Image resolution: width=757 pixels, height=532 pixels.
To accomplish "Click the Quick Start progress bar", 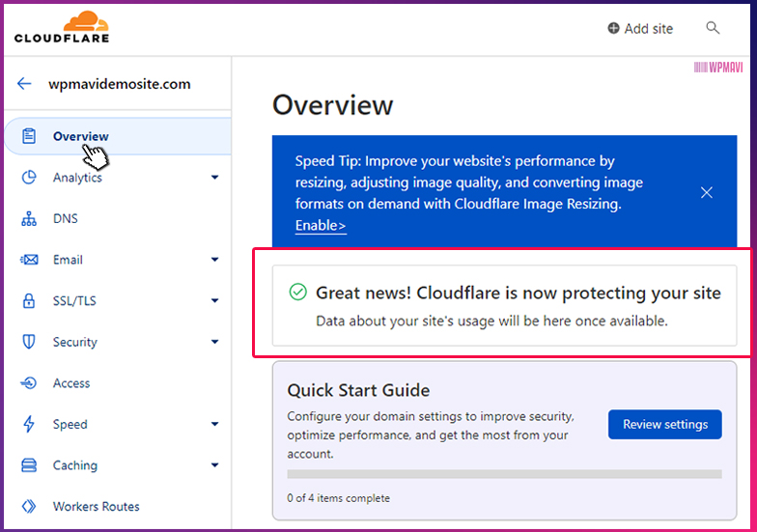I will [x=504, y=474].
